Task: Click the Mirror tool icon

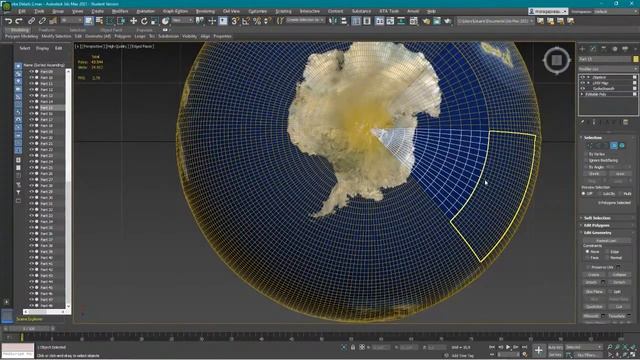Action: [333, 21]
